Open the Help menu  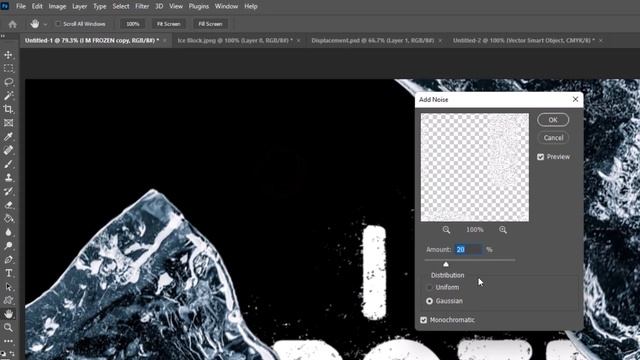tap(251, 6)
